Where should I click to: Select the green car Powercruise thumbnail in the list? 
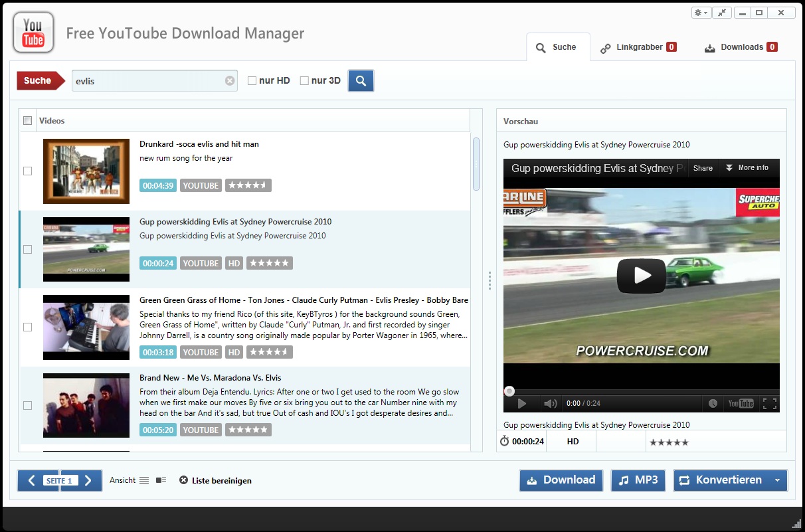[x=86, y=249]
